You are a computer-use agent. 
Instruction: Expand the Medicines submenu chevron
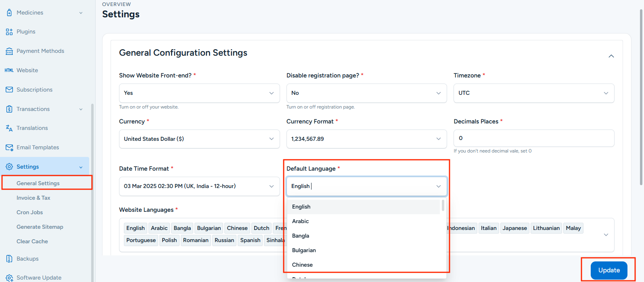(x=81, y=13)
